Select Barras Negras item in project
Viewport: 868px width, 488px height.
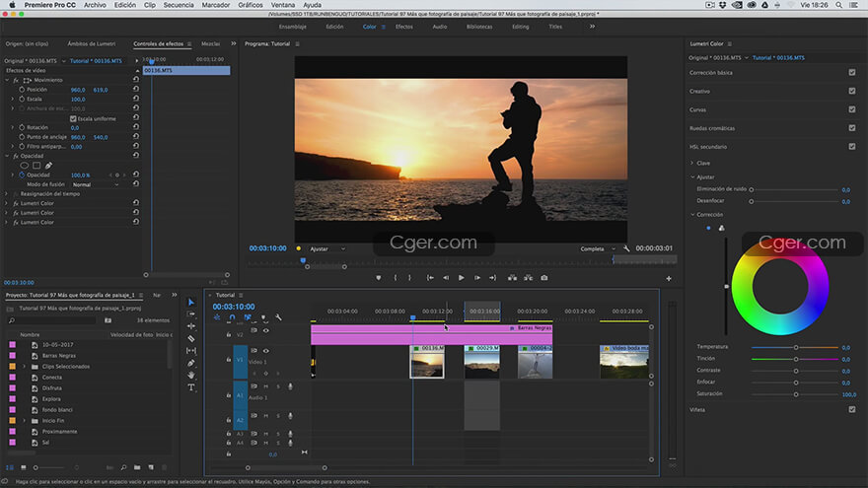point(58,356)
